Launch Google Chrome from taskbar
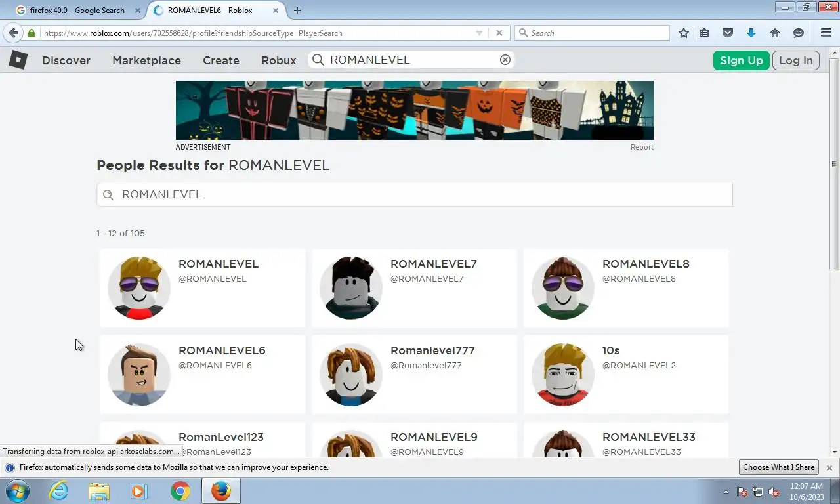The height and width of the screenshot is (504, 840). (180, 491)
